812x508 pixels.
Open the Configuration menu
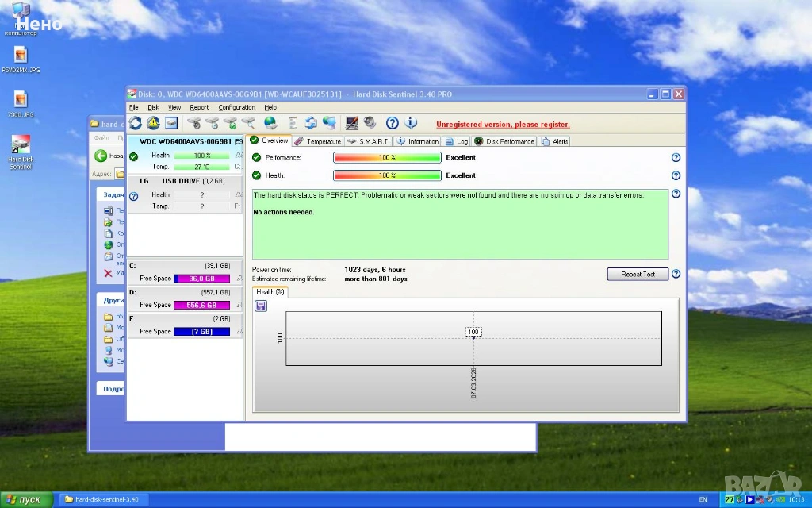[x=236, y=107]
